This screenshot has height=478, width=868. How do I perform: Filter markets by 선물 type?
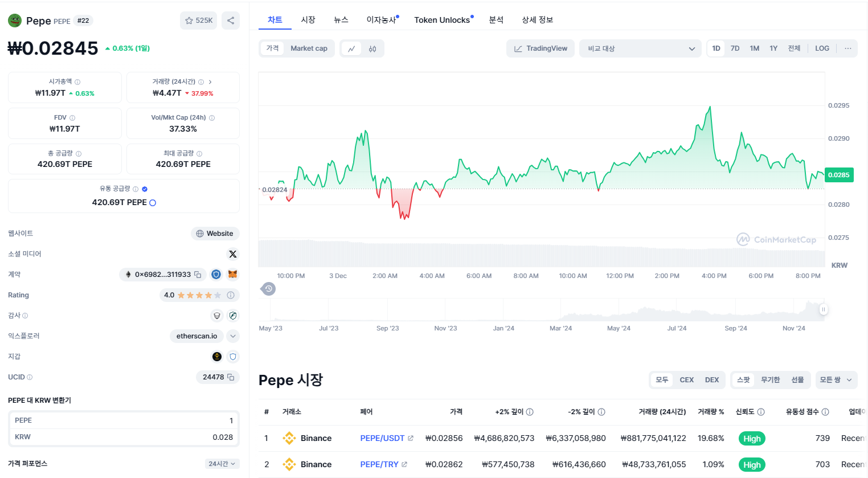[797, 380]
